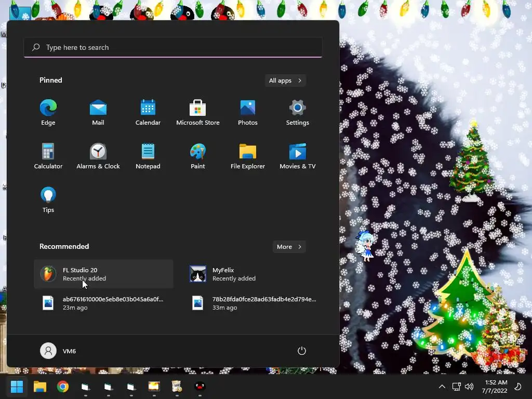Open file ab6761610000e5eb8e03b045a6a0f
Image resolution: width=532 pixels, height=399 pixels.
tap(103, 303)
